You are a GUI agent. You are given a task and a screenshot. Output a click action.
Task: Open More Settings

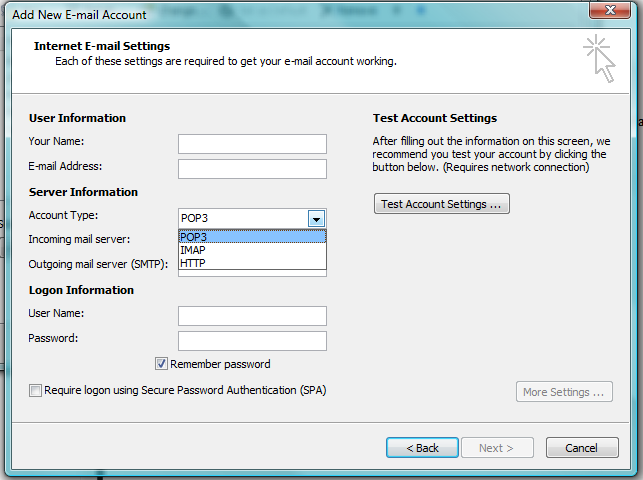coord(565,392)
